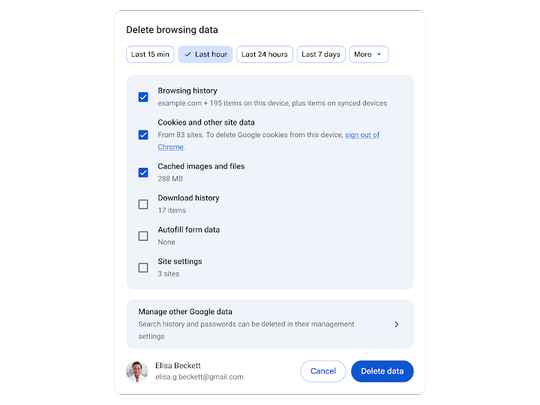
Task: Expand Manage other Google data section
Action: click(x=270, y=324)
